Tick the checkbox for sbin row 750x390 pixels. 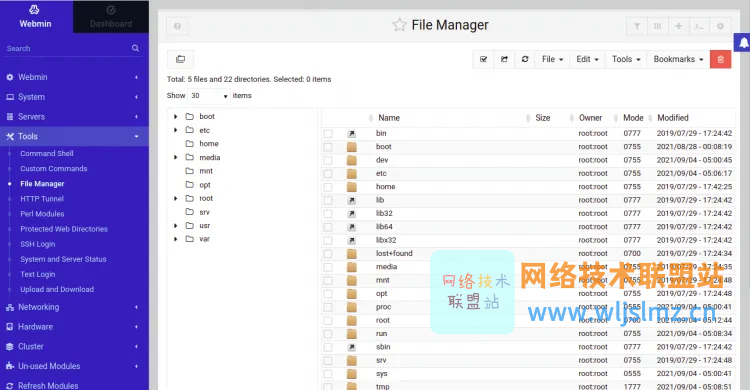[328, 347]
